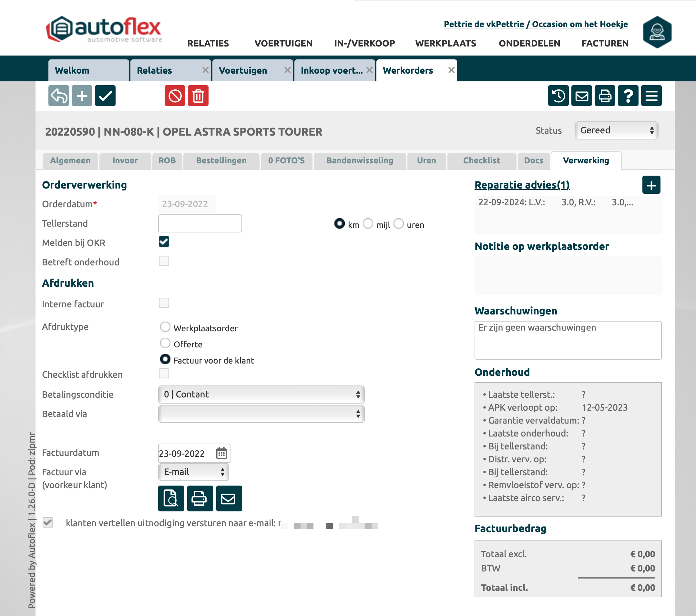Uncheck the Melden bij OKR checkbox
The width and height of the screenshot is (696, 616).
point(164,241)
